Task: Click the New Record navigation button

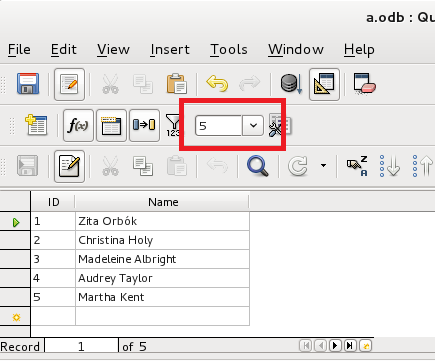Action: coord(365,346)
